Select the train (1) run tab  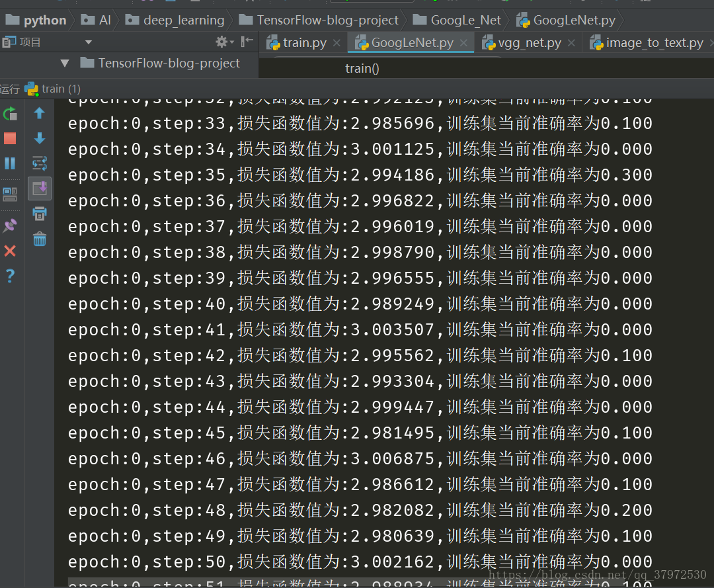pos(53,89)
